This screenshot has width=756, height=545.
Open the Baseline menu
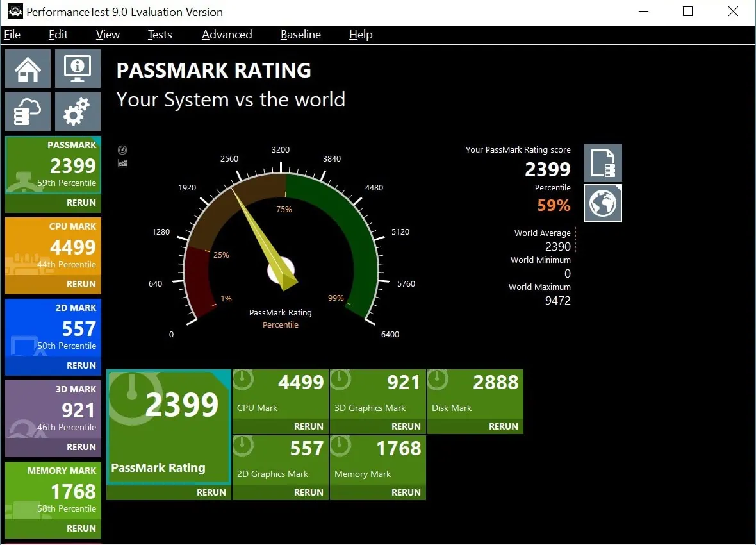tap(300, 35)
